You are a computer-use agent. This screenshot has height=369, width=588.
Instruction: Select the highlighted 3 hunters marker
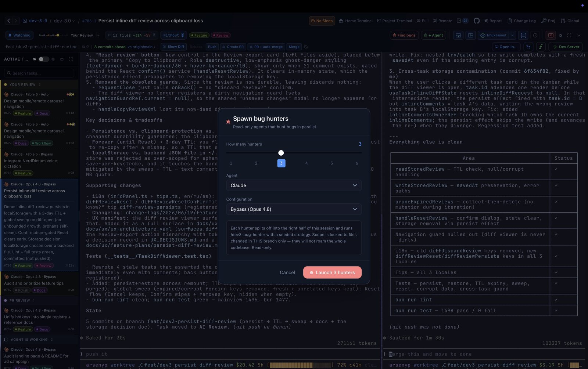click(281, 163)
